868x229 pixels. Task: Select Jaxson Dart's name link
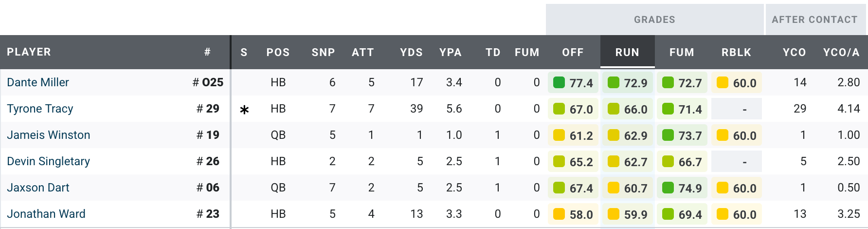click(38, 188)
